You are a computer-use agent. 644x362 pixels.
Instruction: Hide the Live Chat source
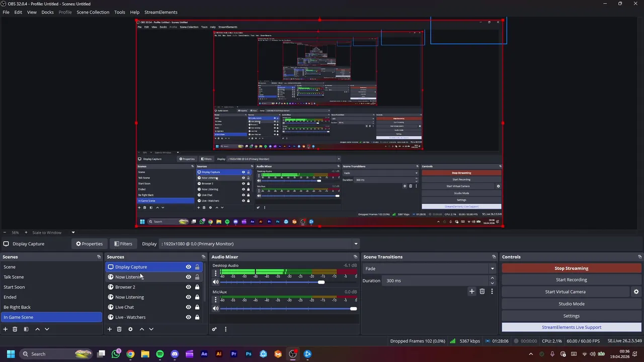click(x=188, y=307)
